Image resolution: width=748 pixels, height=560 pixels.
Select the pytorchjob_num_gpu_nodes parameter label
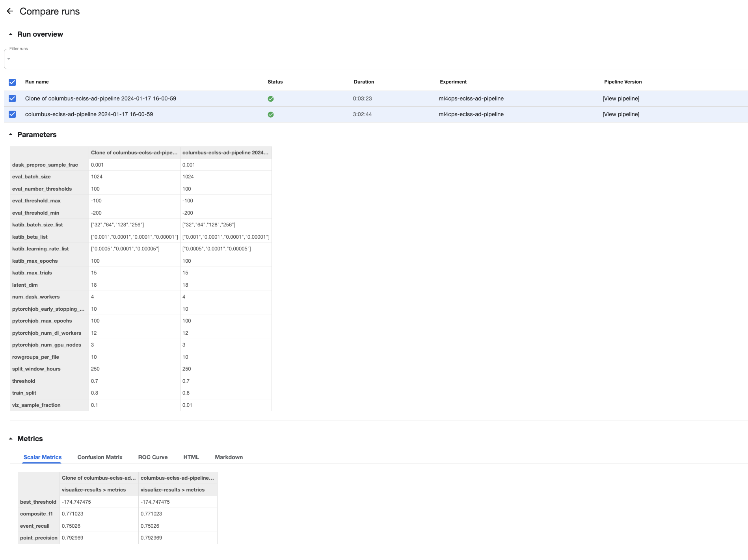(x=47, y=345)
